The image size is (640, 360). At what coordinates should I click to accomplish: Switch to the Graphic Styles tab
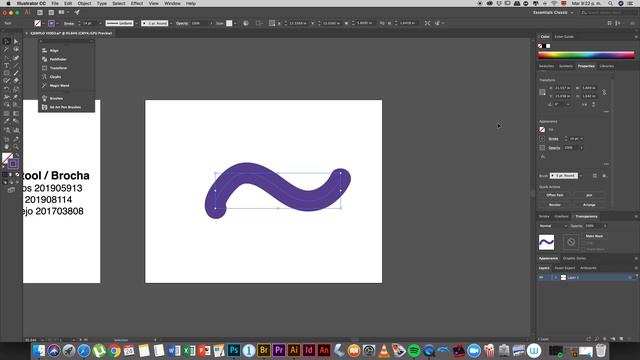(x=574, y=258)
